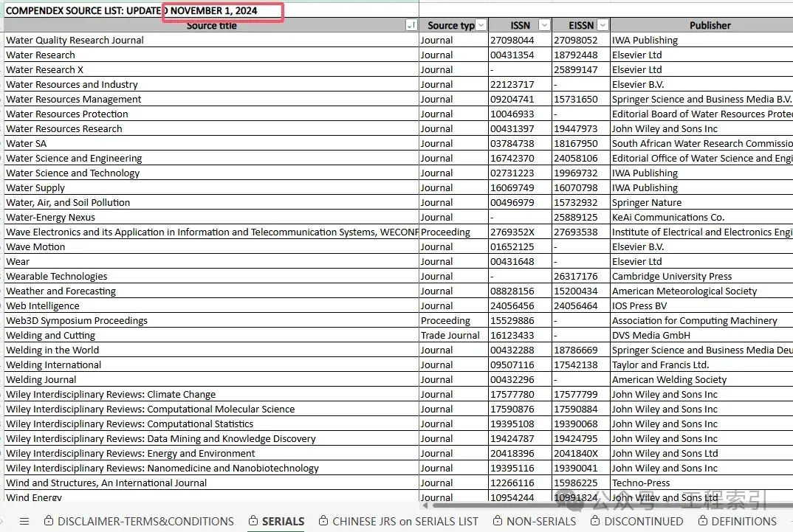Select the Web Intelligence title cell
This screenshot has width=793, height=532.
(x=211, y=305)
